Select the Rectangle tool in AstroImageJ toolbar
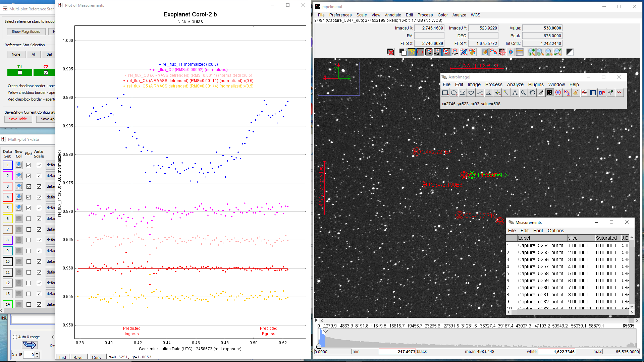Viewport: 644px width, 362px height. tap(445, 93)
